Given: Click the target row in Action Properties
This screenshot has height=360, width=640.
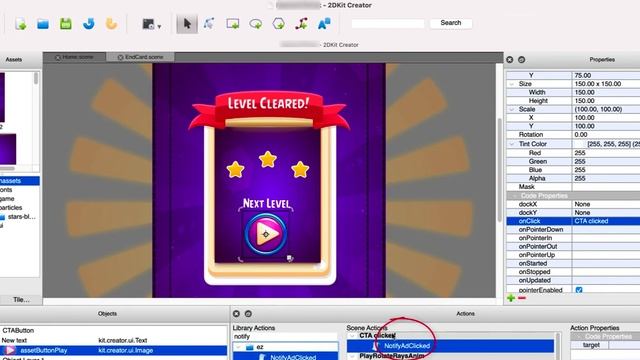Looking at the screenshot, I should tap(605, 345).
